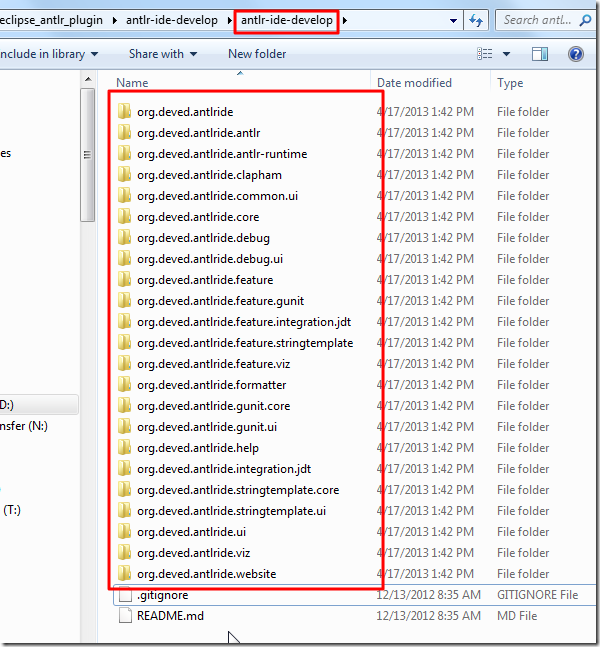Screen dimensions: 600x647
Task: Click the first antlr-ide-develop breadcrumb segment
Action: [x=172, y=20]
